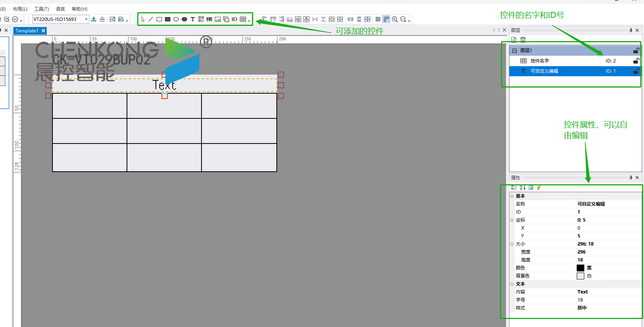Select the line drawing tool
Image resolution: width=644 pixels, height=327 pixels.
click(x=151, y=19)
